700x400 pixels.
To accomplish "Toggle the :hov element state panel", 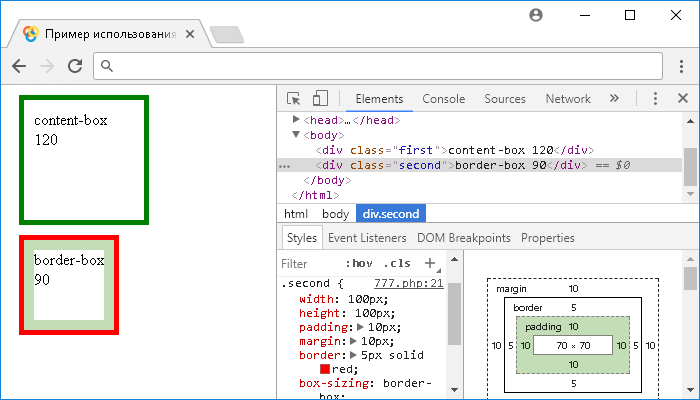I will pos(359,263).
